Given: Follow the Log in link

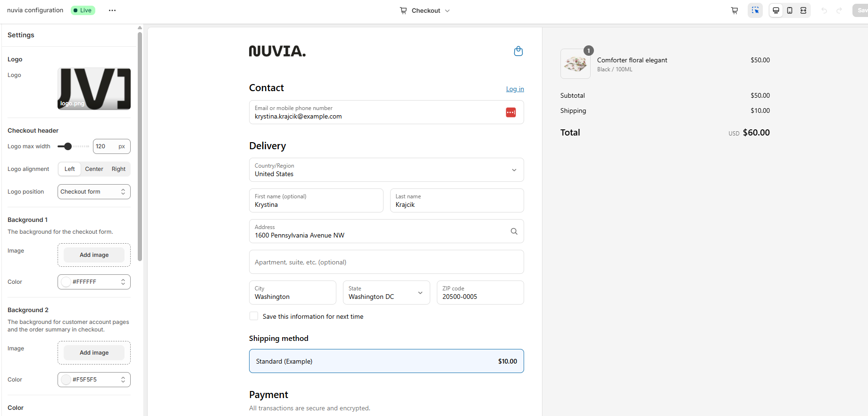Looking at the screenshot, I should [515, 89].
